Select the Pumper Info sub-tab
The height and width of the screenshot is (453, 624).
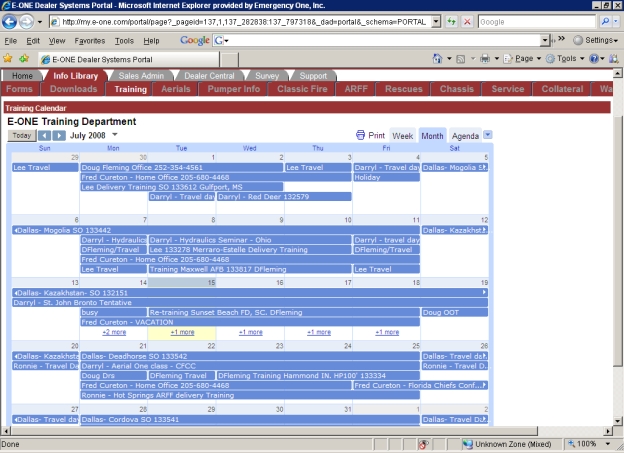coord(234,89)
